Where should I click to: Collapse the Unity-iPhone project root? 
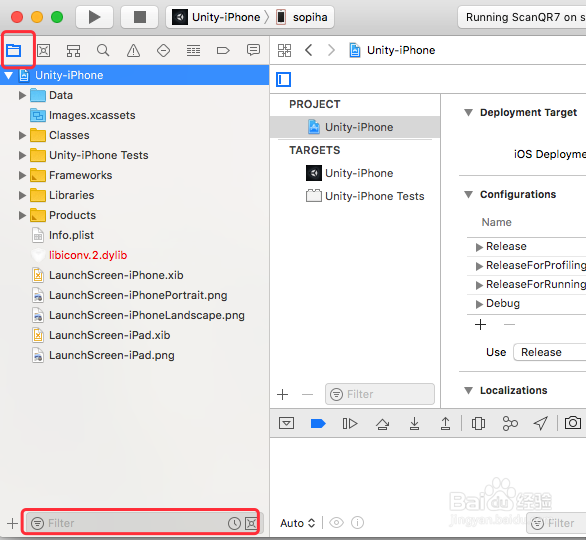pos(9,75)
